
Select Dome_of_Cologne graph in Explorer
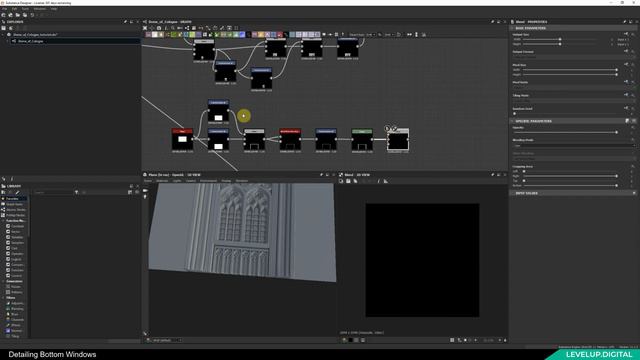pos(31,41)
